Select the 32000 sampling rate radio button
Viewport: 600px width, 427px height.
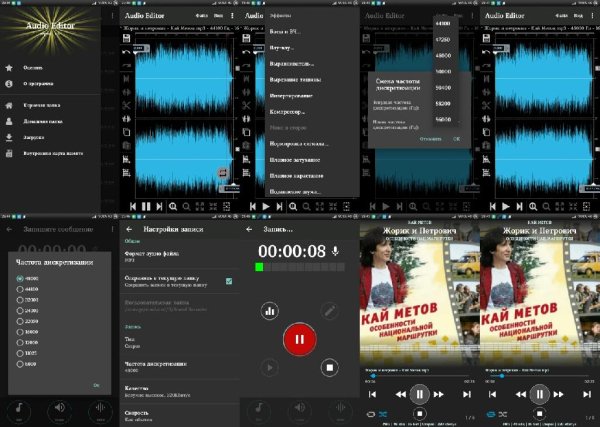(x=20, y=300)
